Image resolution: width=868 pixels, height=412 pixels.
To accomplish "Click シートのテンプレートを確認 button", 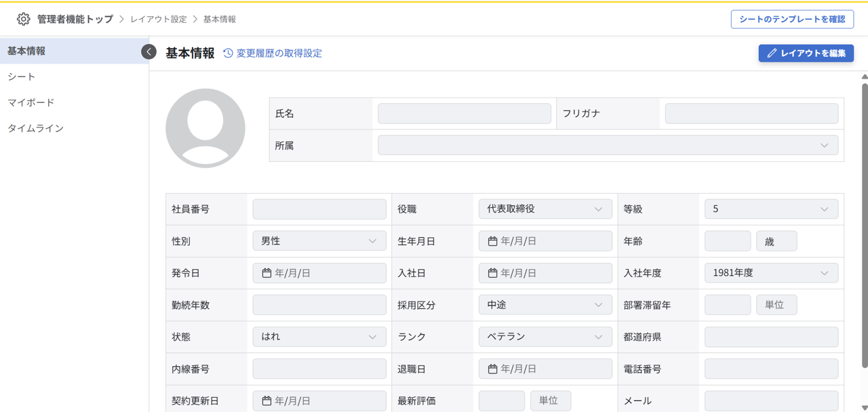I will click(792, 19).
